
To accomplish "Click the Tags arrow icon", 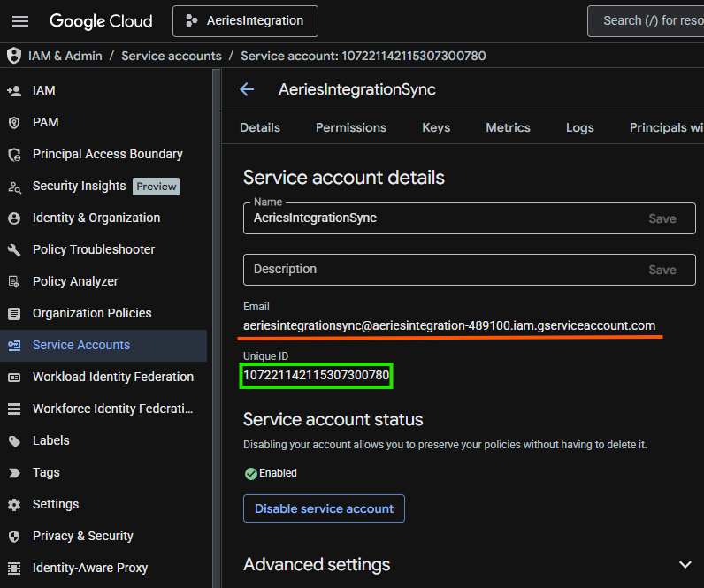I will point(14,473).
